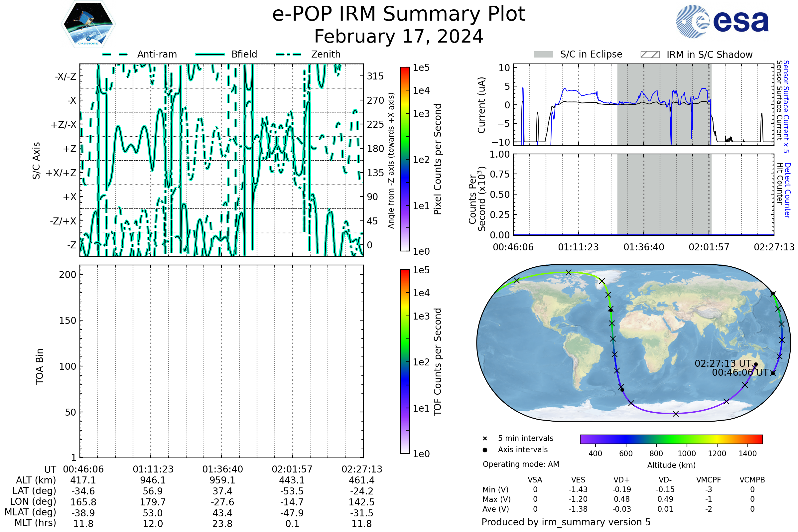Click the 00:46:06 UT label on map

(740, 372)
